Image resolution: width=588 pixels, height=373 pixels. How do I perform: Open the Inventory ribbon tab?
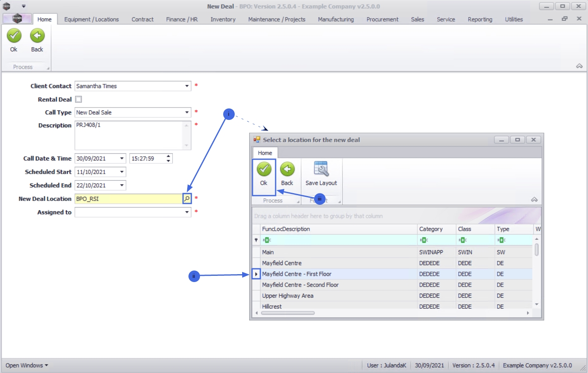coord(223,19)
